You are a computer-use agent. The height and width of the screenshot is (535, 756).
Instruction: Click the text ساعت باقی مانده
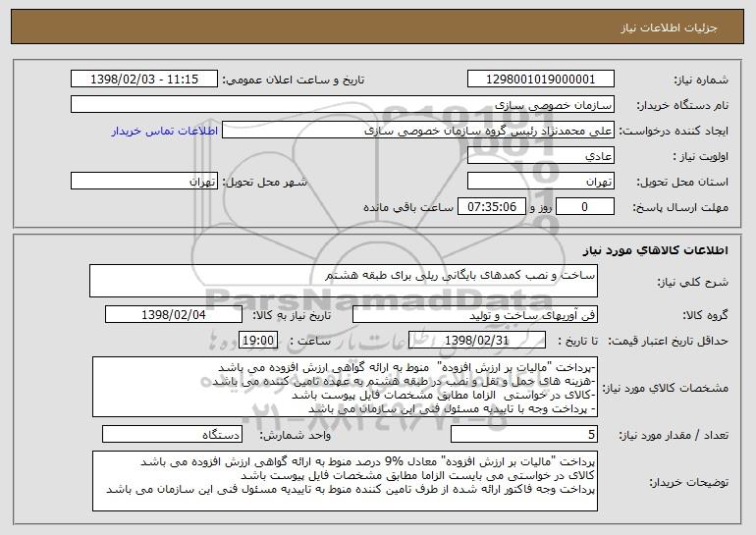408,207
